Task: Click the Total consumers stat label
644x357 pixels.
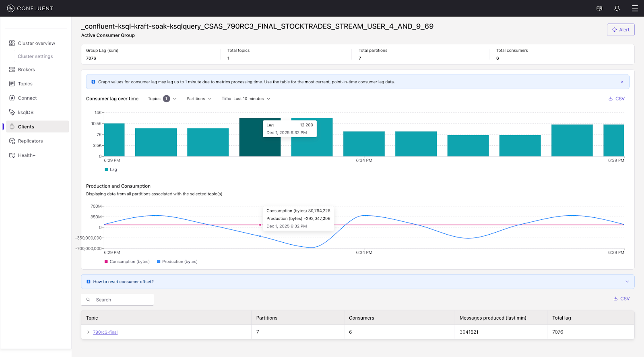Action: 512,50
